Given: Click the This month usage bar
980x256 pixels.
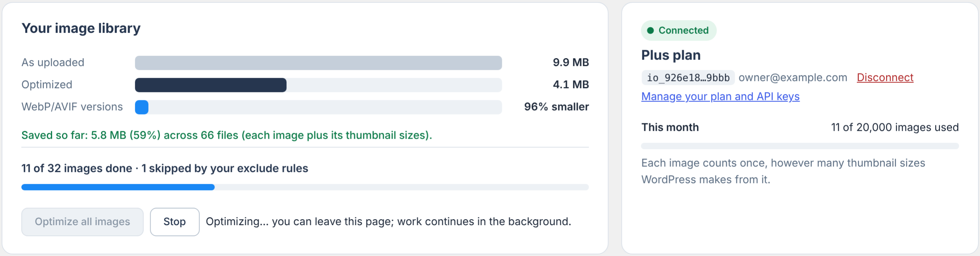Looking at the screenshot, I should [800, 146].
